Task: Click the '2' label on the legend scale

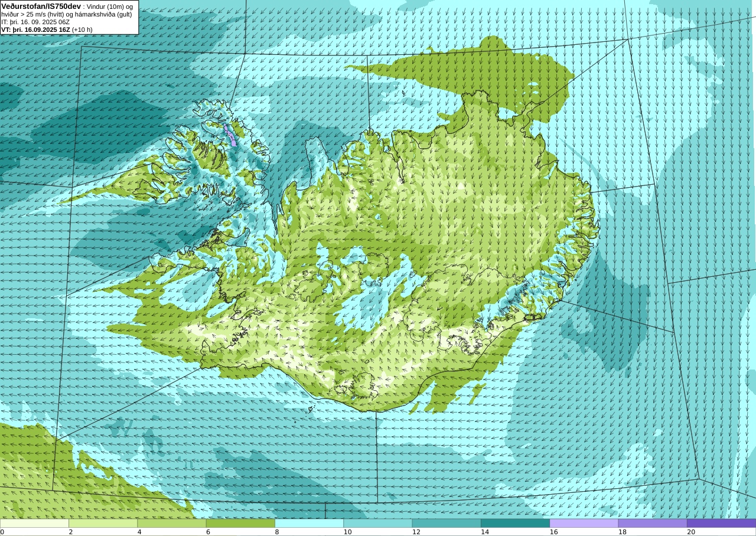Action: [x=70, y=532]
